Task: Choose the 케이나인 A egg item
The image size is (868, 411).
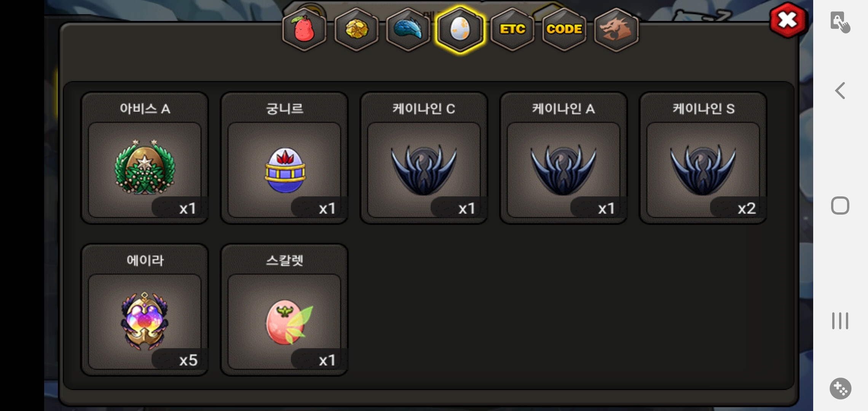Action: [563, 158]
